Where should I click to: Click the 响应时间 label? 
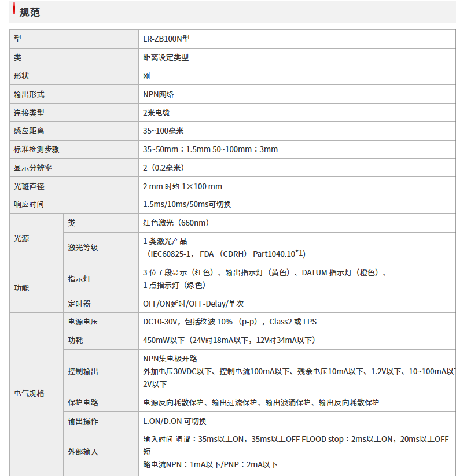pyautogui.click(x=29, y=204)
